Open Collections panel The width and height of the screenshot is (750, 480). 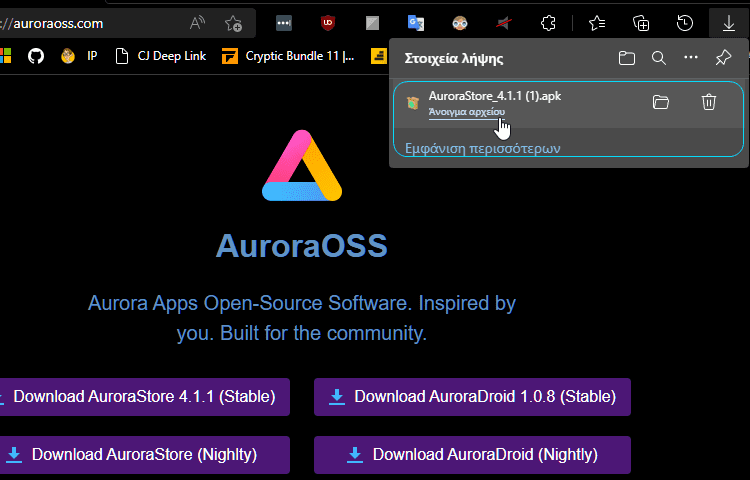(641, 23)
